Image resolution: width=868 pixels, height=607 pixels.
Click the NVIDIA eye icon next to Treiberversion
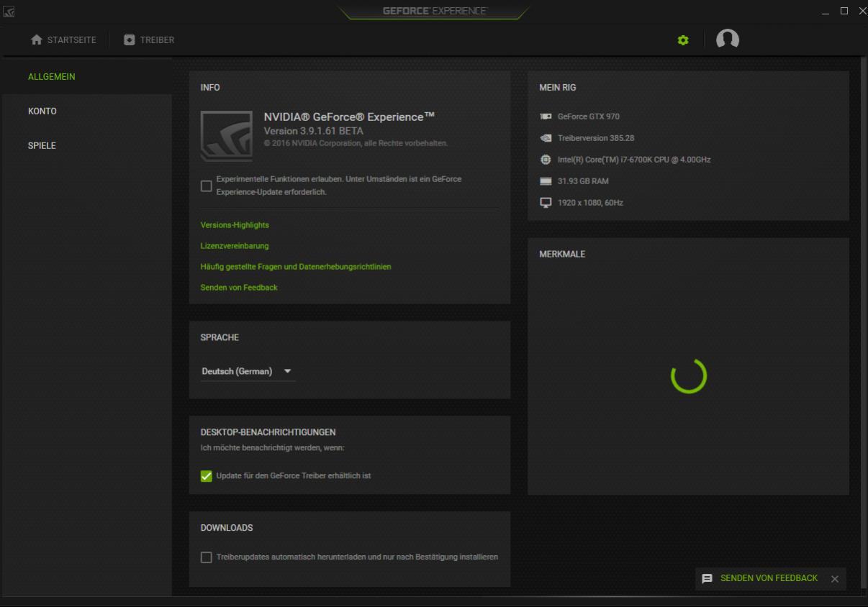tap(546, 138)
